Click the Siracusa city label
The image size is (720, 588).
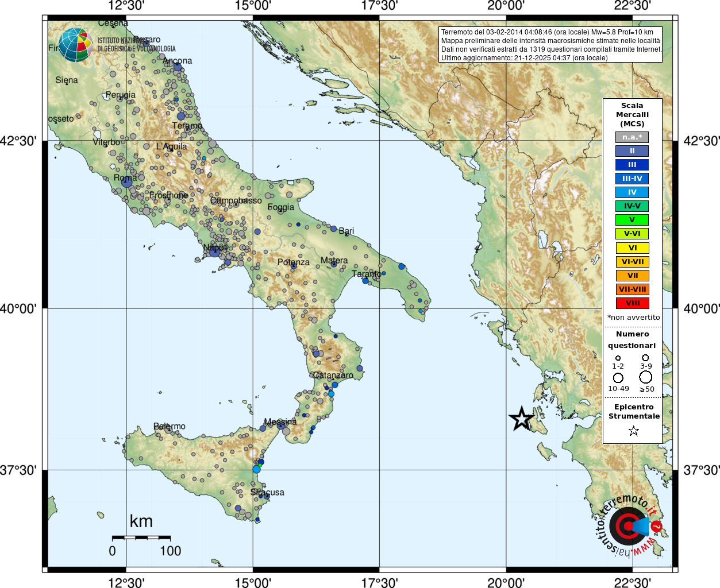point(267,493)
